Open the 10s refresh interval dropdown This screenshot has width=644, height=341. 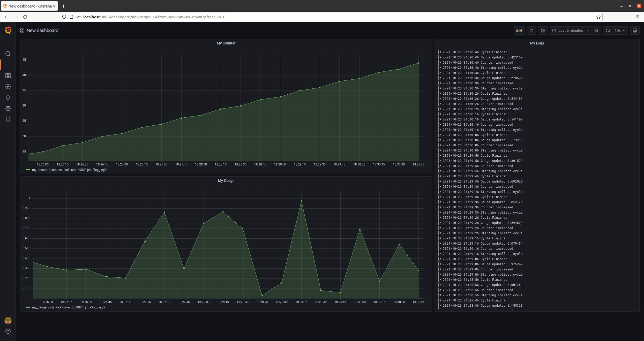620,31
